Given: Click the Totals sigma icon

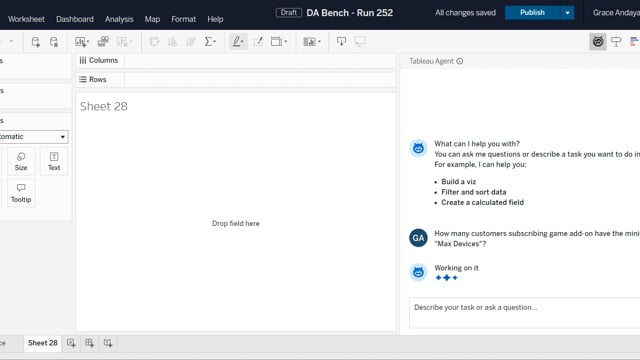Looking at the screenshot, I should pos(210,42).
